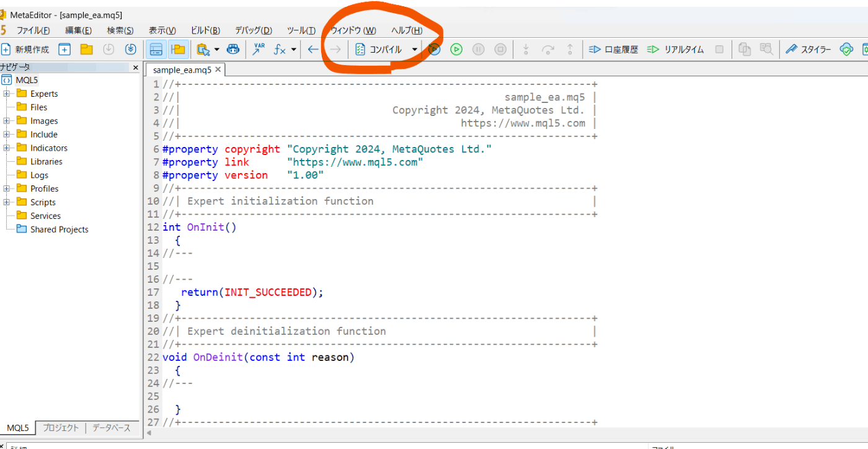This screenshot has width=868, height=449.
Task: Close the sample_ea.mq5 tab
Action: point(218,69)
